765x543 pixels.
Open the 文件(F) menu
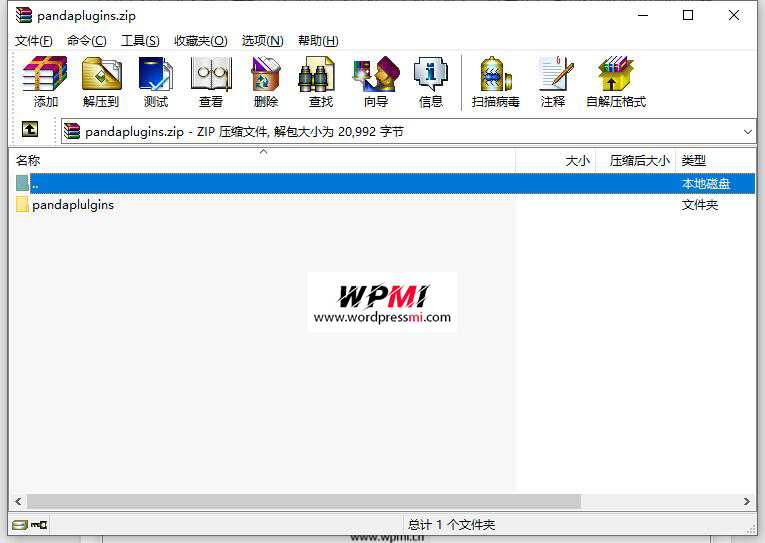tap(34, 41)
